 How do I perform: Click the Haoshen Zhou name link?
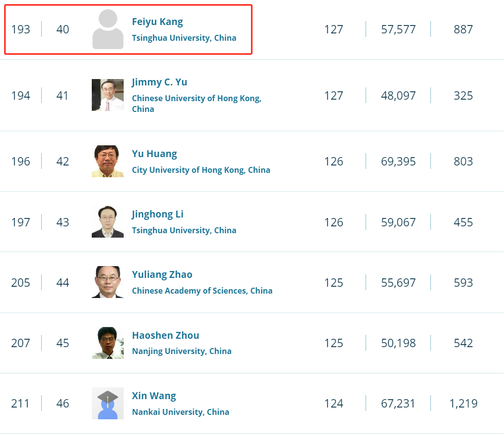[165, 336]
